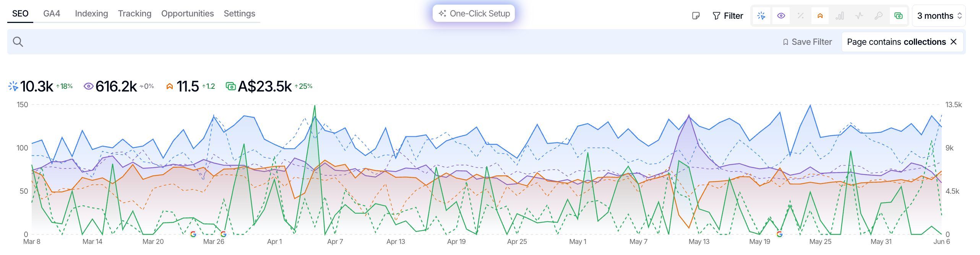The height and width of the screenshot is (255, 980).
Task: Click the eye icon beside 616.2k
Action: click(88, 87)
